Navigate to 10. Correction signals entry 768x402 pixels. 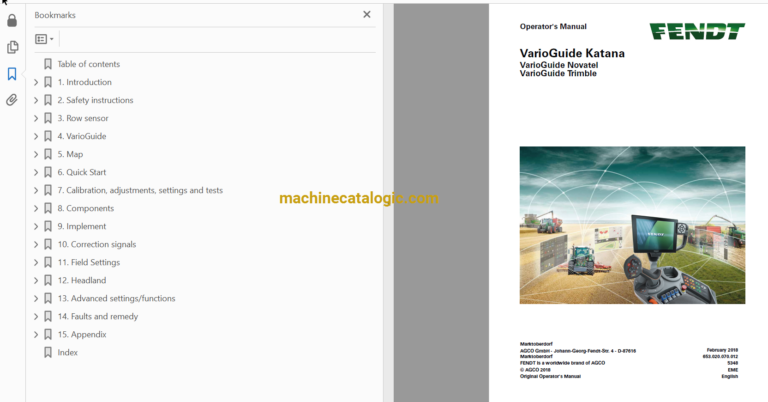coord(97,244)
